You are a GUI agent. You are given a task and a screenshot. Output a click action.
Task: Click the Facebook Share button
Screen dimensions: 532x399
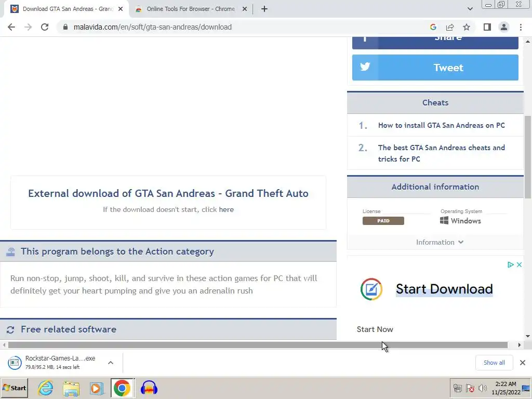point(435,43)
